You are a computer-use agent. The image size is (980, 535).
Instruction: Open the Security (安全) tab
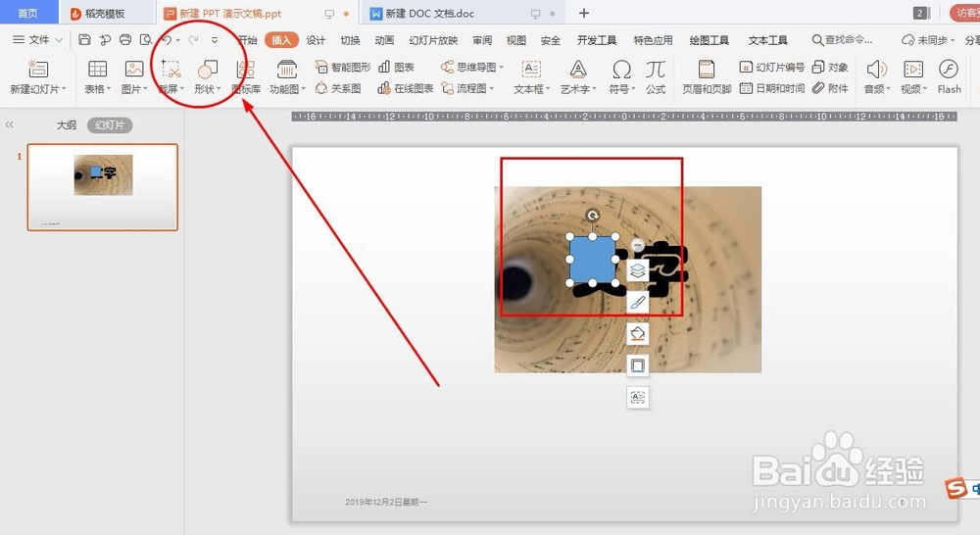551,40
